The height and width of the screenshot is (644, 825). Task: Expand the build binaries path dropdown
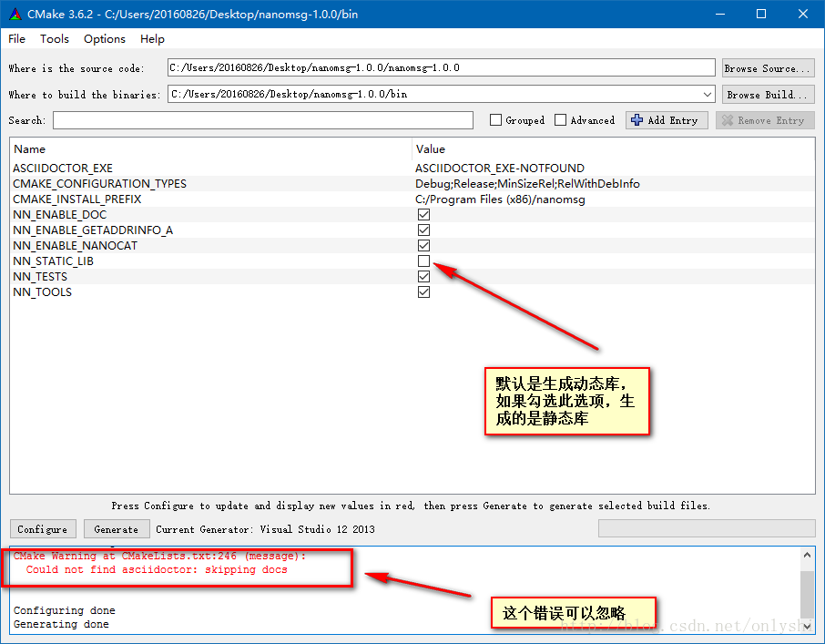pos(708,94)
